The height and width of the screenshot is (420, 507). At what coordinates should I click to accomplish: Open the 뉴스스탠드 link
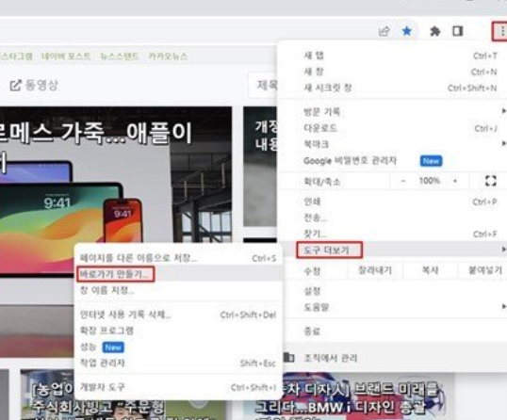pos(120,57)
